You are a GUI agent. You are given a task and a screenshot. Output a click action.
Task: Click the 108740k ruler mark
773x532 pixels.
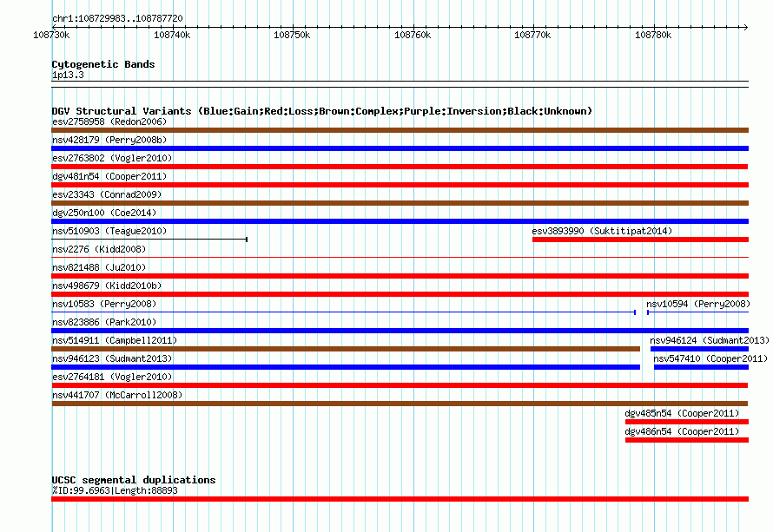(172, 35)
